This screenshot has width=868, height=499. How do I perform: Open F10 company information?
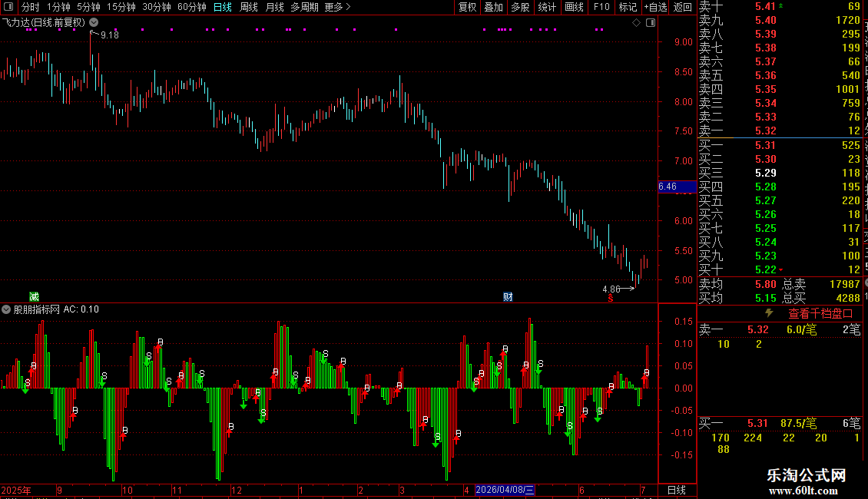[601, 7]
